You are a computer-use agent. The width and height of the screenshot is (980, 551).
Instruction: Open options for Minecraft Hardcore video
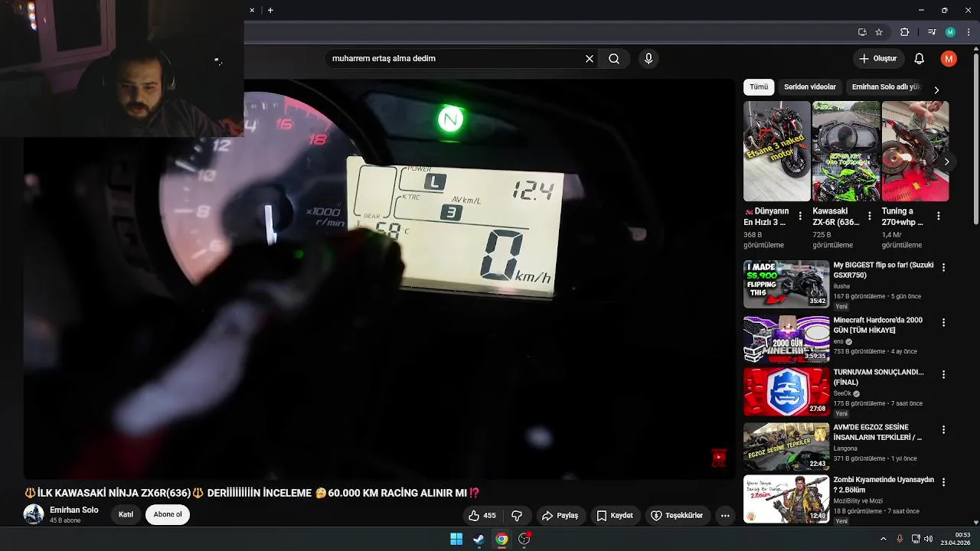[943, 323]
